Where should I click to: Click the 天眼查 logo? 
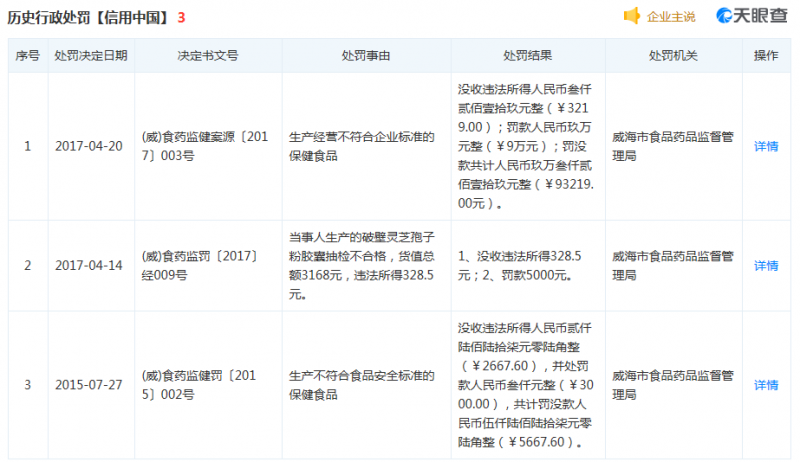[753, 16]
